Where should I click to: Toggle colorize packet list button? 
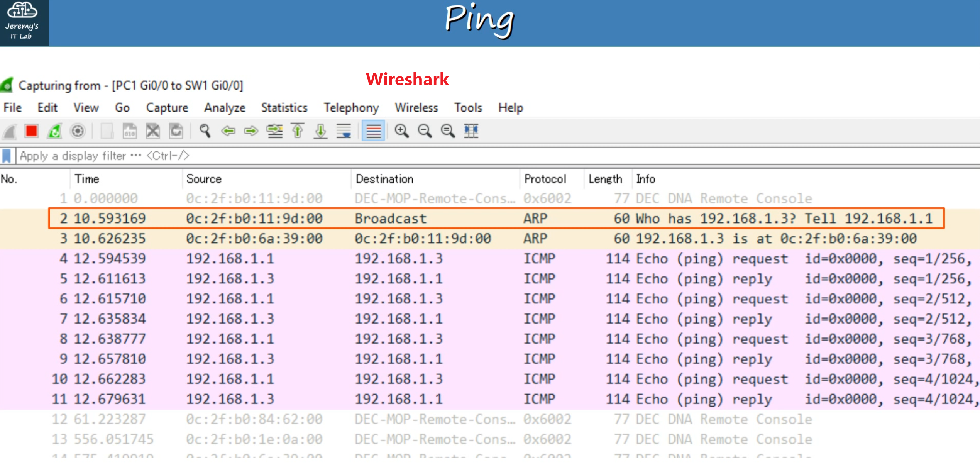click(373, 131)
